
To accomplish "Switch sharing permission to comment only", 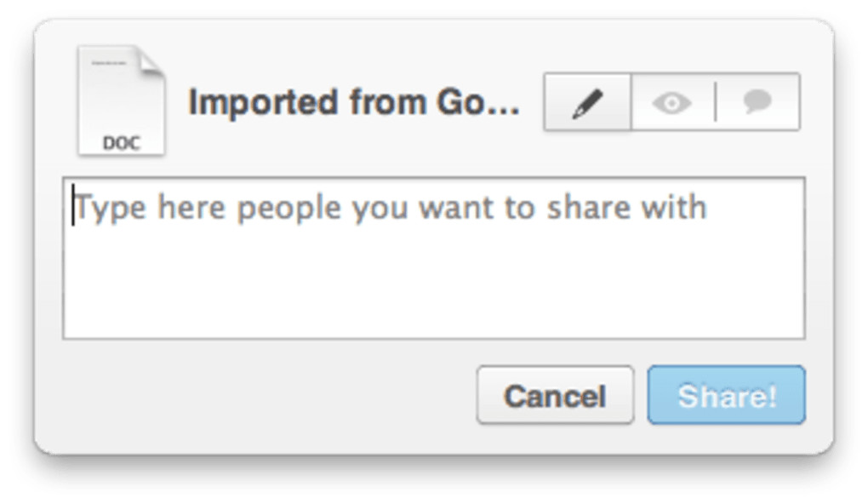I will [757, 103].
